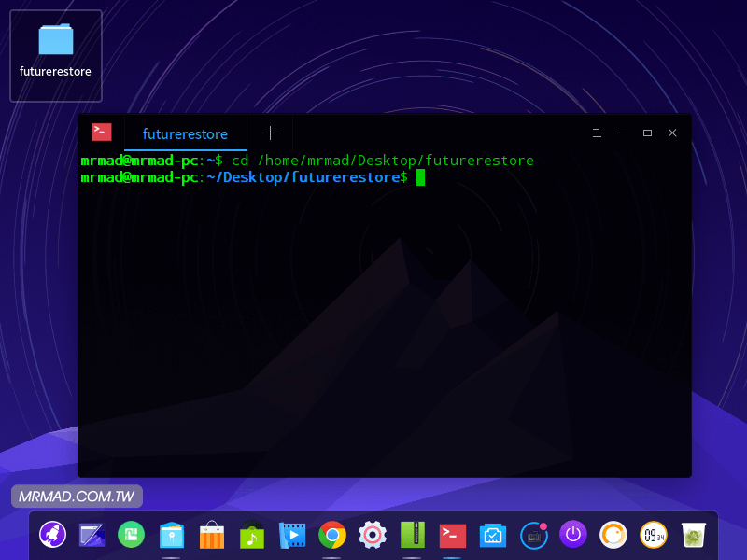The width and height of the screenshot is (747, 560).
Task: Open the movie player from the dock
Action: [x=292, y=535]
